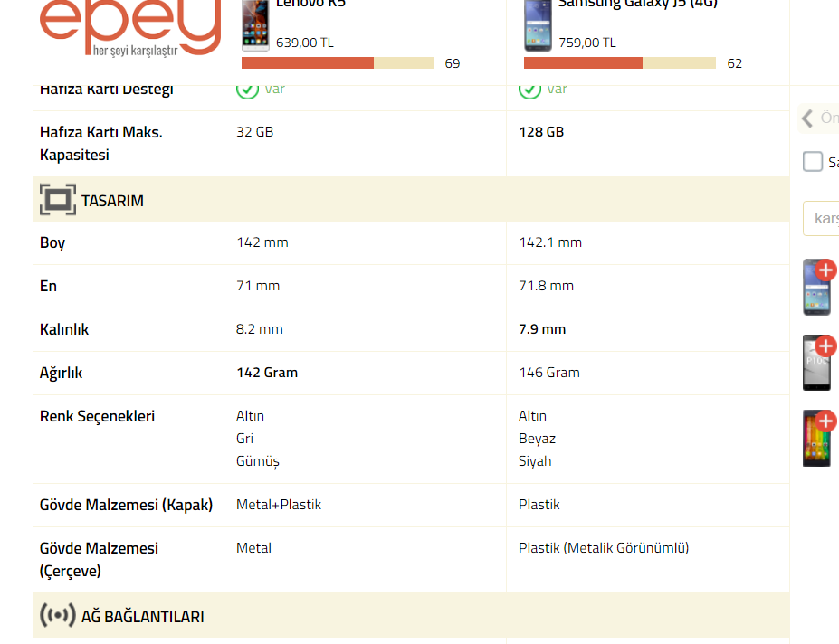
Task: Click the Gri color option
Action: pyautogui.click(x=244, y=439)
